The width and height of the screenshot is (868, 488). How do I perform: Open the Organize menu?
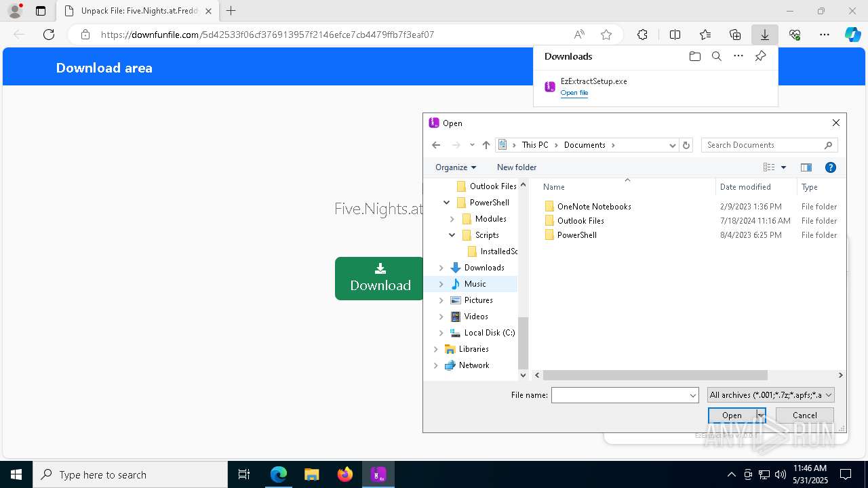tap(456, 167)
